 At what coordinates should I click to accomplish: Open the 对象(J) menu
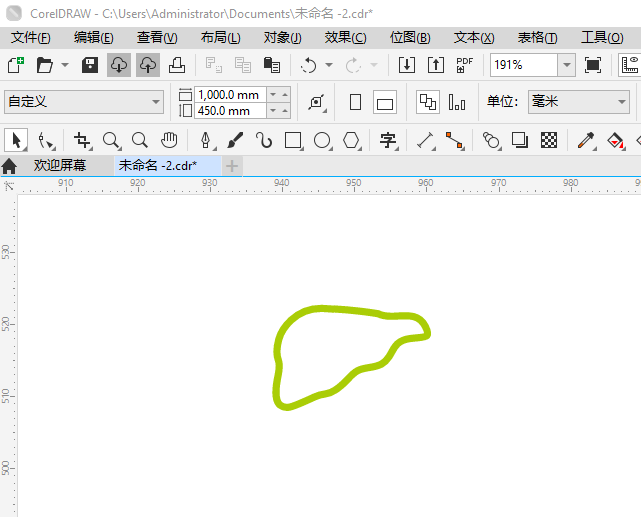click(282, 38)
